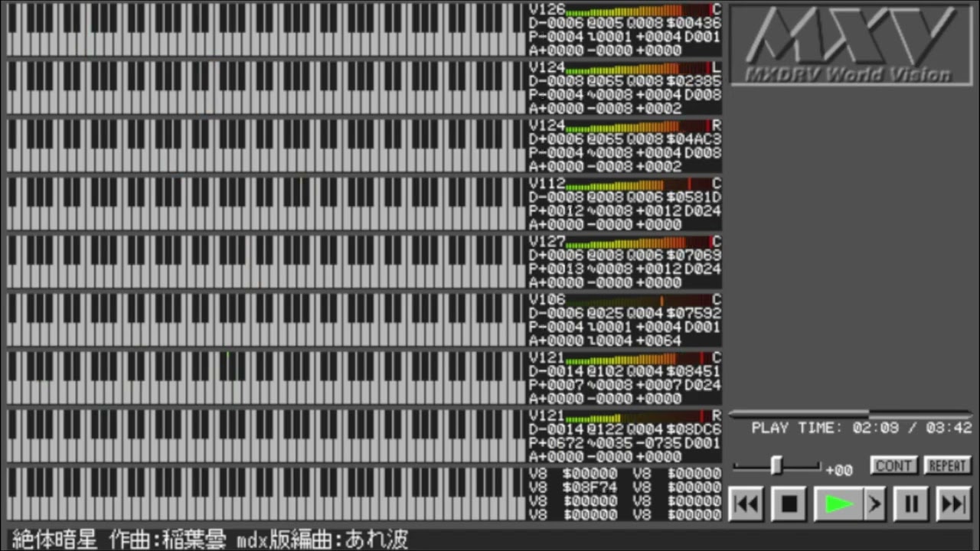Click the "PLAY TIME: 02:08 / 03:42" readout
This screenshot has width=980, height=551.
pos(861,429)
